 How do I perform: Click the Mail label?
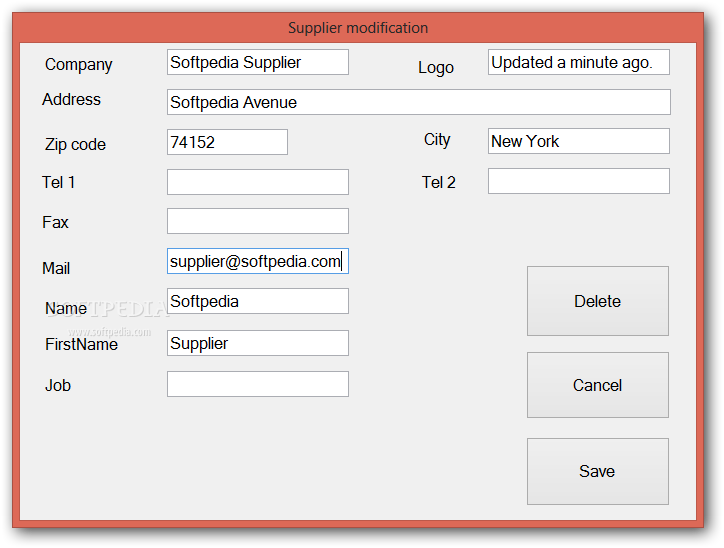click(56, 268)
